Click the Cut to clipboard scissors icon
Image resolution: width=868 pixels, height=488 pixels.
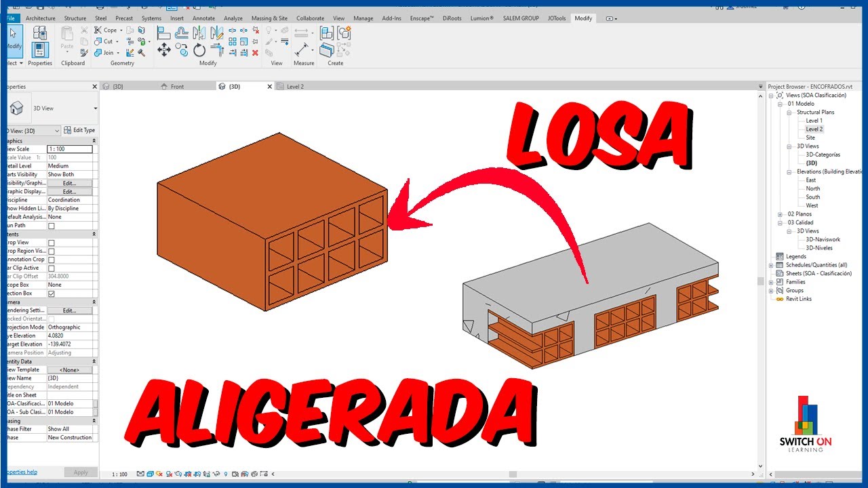[x=84, y=30]
